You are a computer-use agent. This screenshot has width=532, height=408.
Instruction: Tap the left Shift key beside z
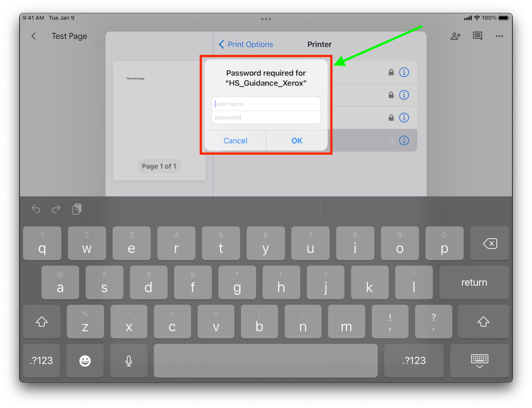[x=42, y=322]
